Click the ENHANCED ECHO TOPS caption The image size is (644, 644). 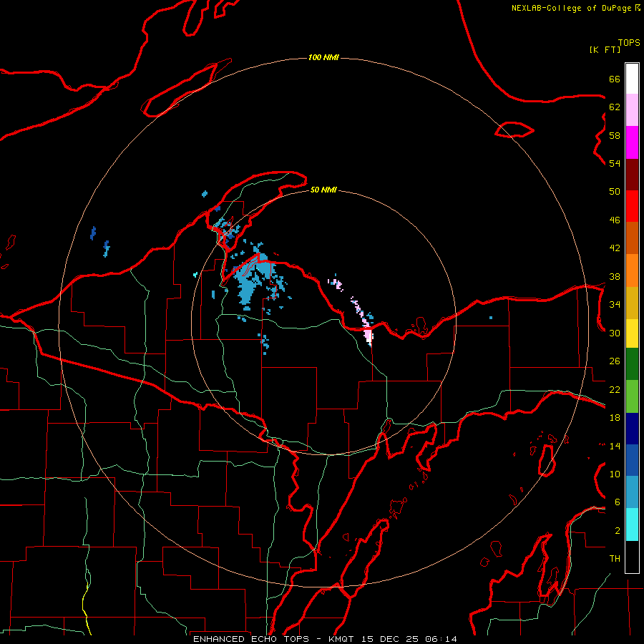[254, 639]
